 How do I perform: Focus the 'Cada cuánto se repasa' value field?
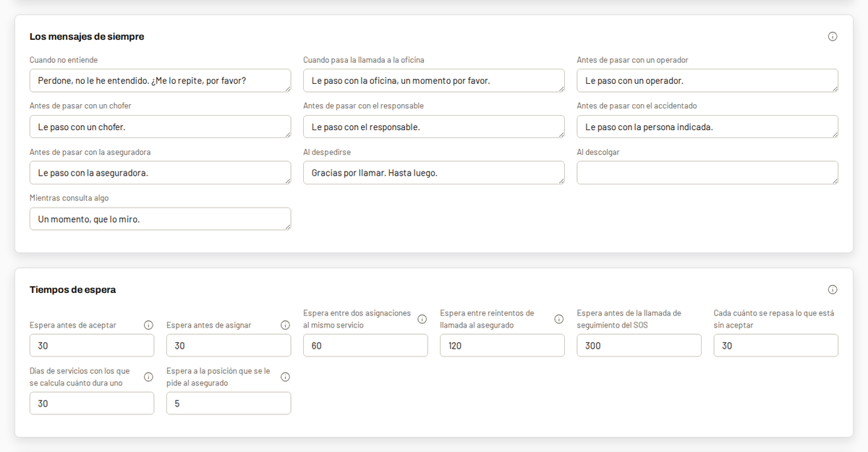[776, 346]
